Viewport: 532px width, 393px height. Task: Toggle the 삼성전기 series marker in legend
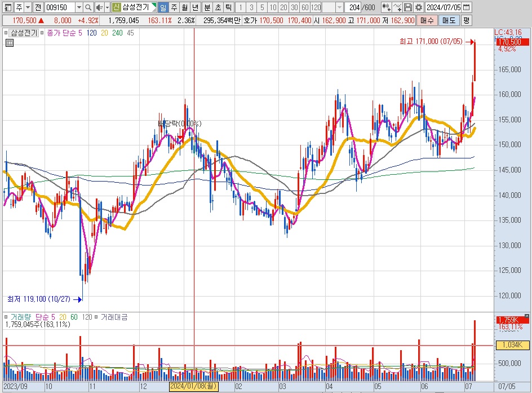pos(6,33)
